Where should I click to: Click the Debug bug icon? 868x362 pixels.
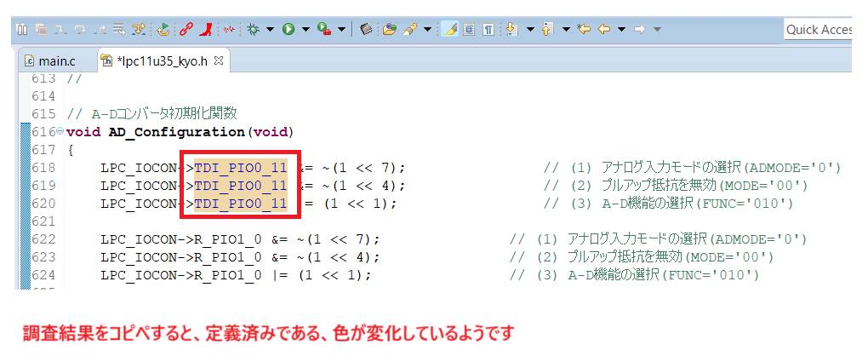pos(253,29)
